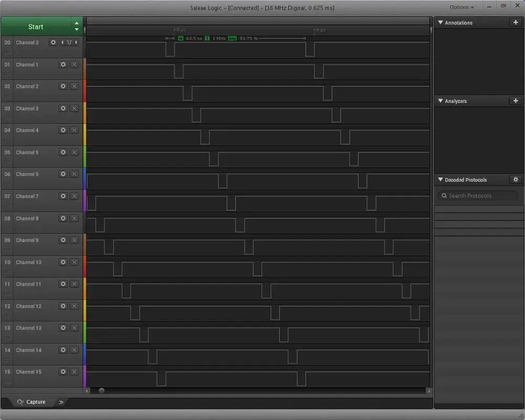Remove Channel 14 with its X button

[75, 350]
